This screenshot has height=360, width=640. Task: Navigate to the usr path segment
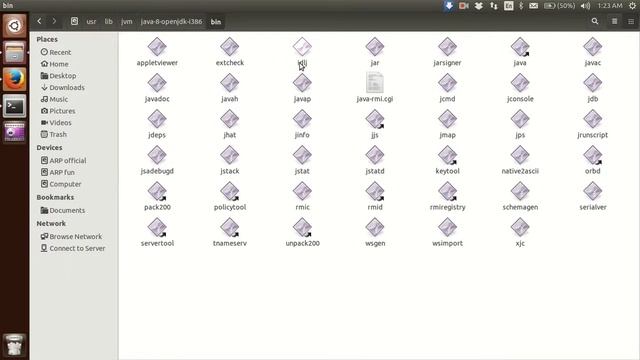pos(91,21)
